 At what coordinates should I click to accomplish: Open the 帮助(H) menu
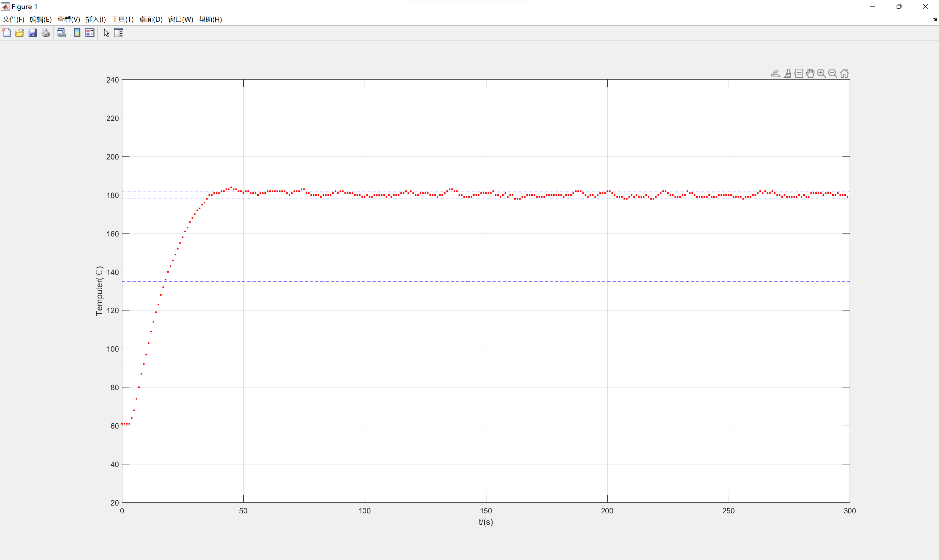click(x=210, y=19)
